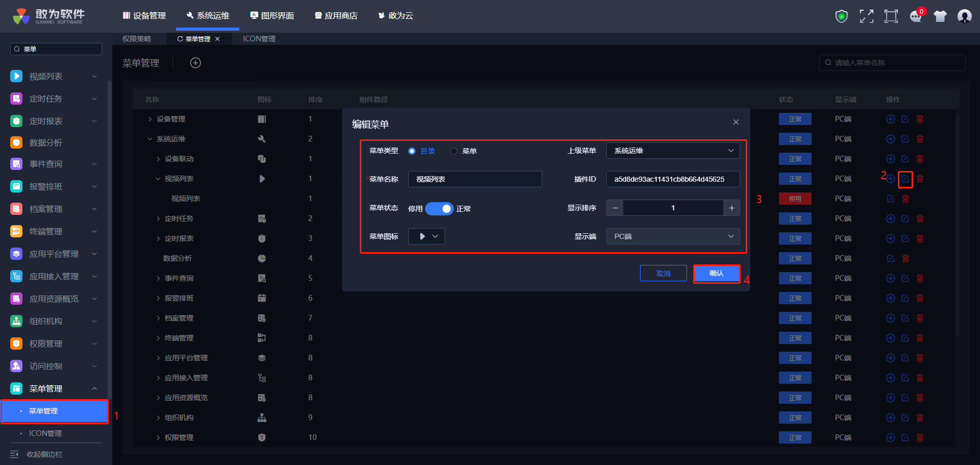Click the 确认 button
This screenshot has height=465, width=980.
point(716,274)
